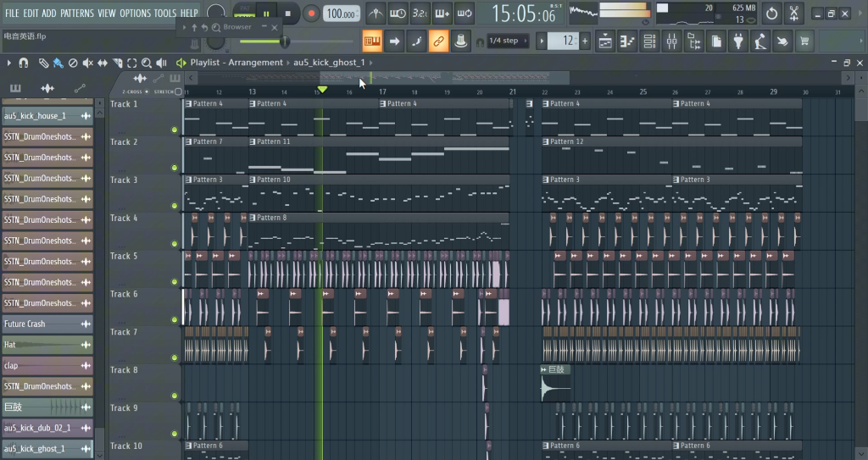Viewport: 868px width, 460px height.
Task: Open Pattern 11 clip menu on Track 2
Action: 253,141
